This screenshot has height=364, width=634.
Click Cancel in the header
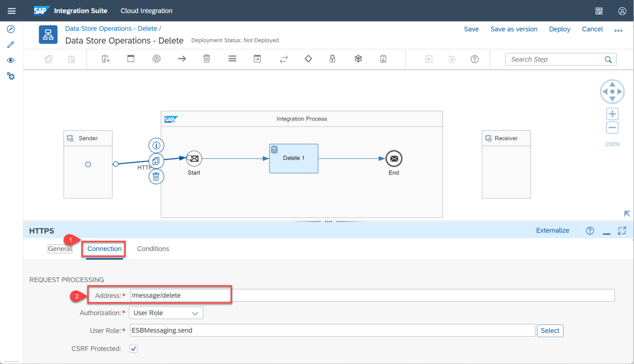593,29
